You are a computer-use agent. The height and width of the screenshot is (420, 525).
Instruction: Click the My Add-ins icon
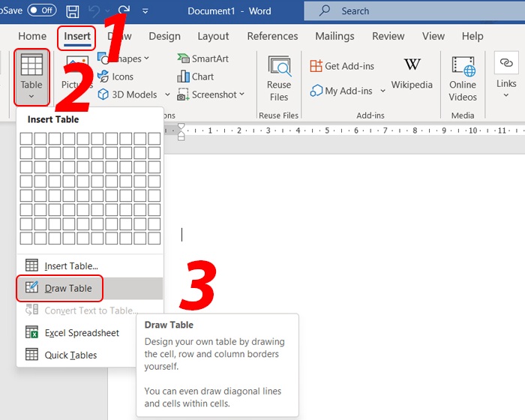point(316,91)
